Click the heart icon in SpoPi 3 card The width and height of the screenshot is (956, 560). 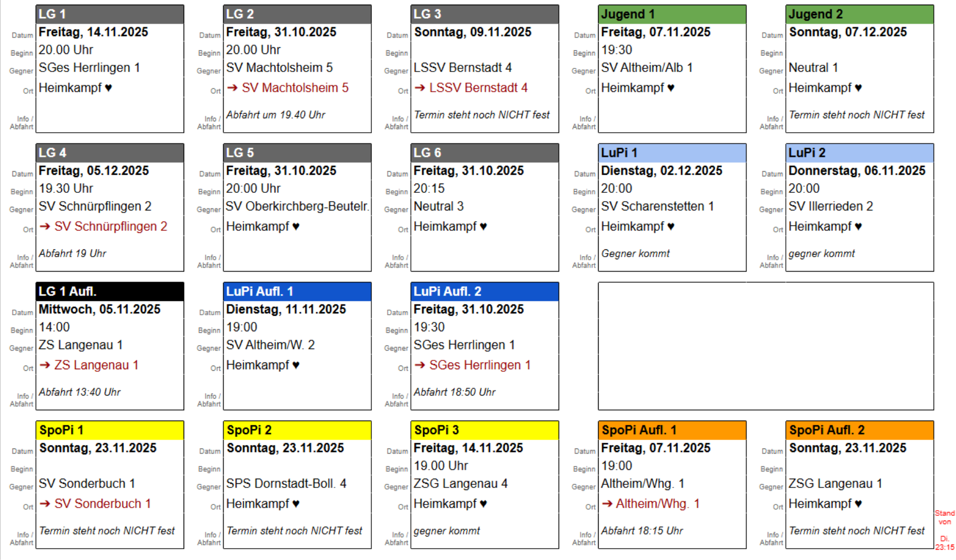[x=483, y=503]
